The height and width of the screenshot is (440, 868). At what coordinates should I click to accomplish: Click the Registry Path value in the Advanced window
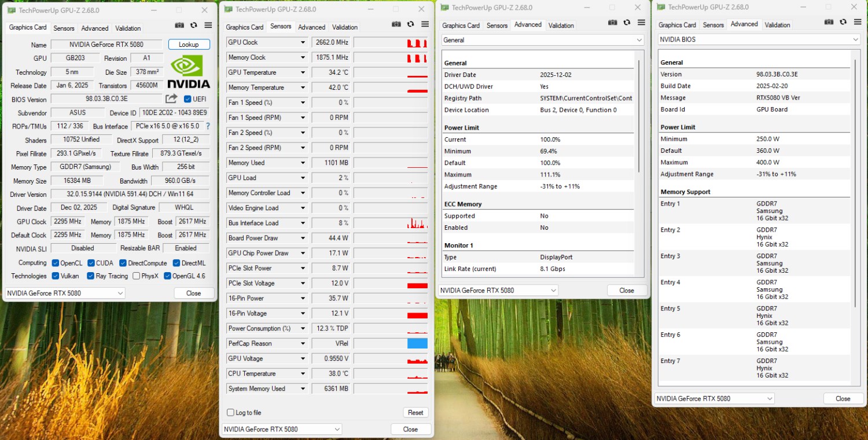586,98
